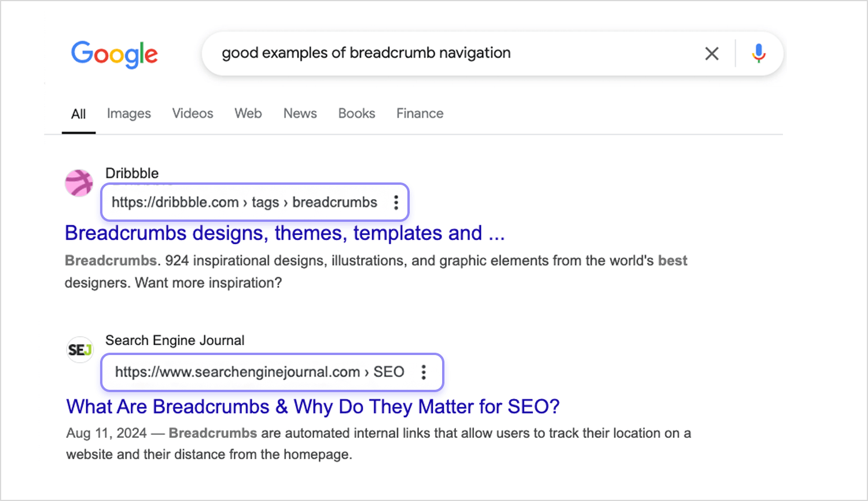Switch to the Videos tab

(x=193, y=114)
